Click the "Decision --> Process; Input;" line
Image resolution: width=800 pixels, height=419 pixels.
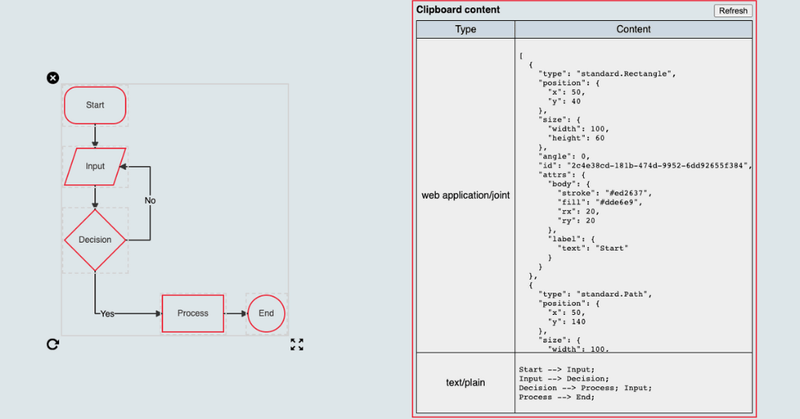click(x=585, y=388)
